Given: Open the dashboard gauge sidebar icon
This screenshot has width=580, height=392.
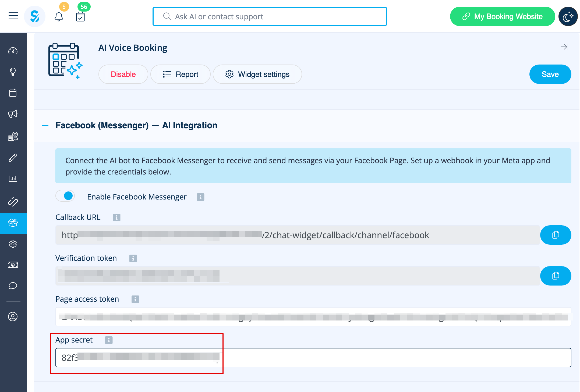Looking at the screenshot, I should point(13,51).
